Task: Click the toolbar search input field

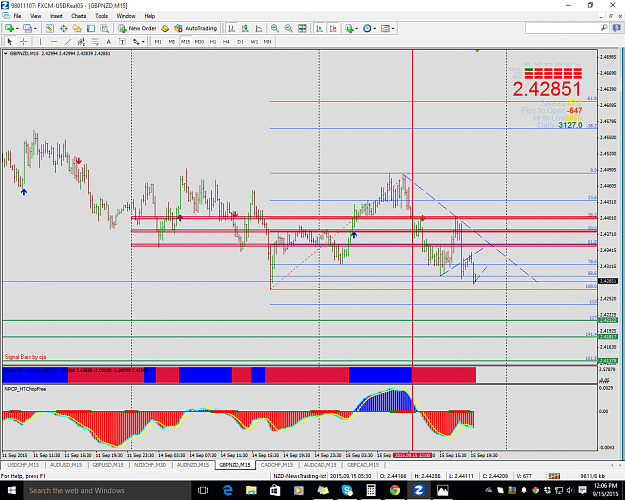Action: [x=562, y=28]
